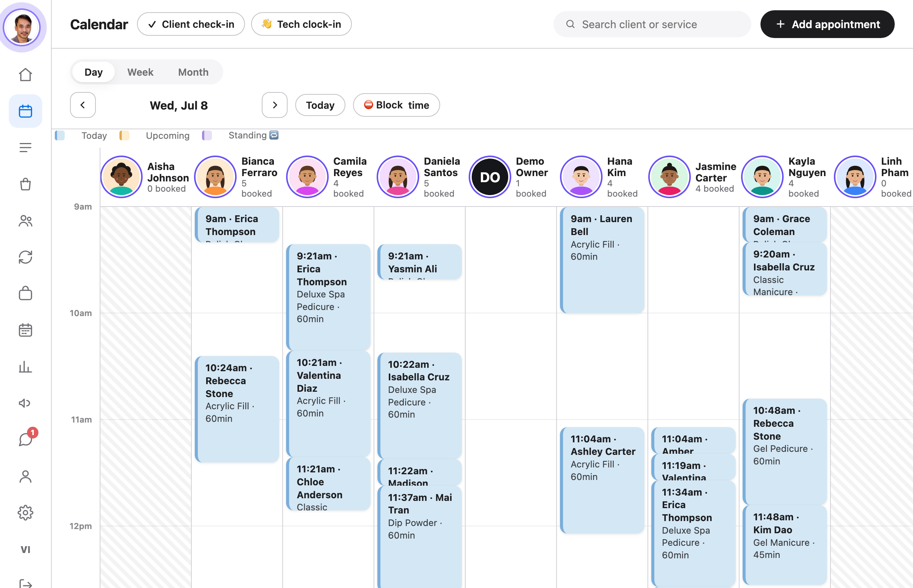Viewport: 913px width, 588px height.
Task: Open 11:22am Madison appointment
Action: point(420,473)
